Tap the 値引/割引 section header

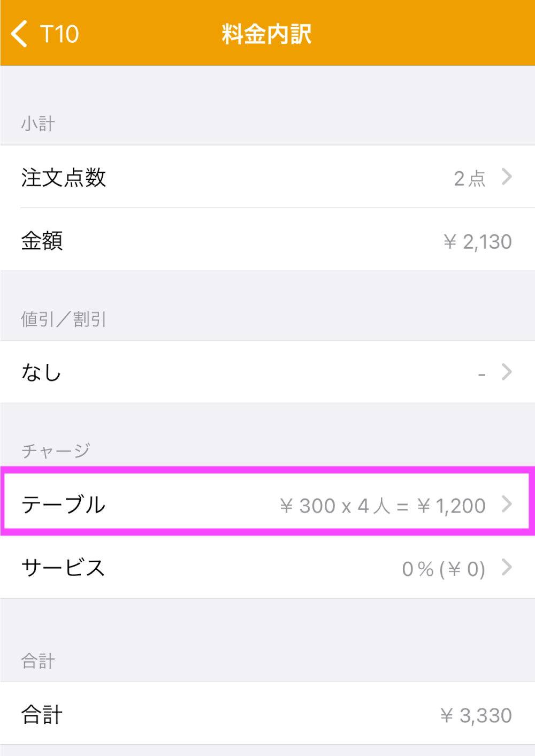pyautogui.click(x=64, y=319)
